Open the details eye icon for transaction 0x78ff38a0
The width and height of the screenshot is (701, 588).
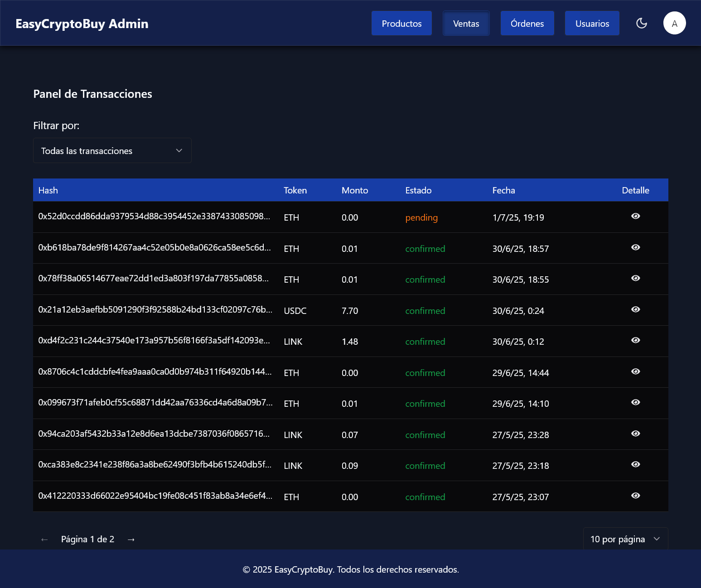(635, 278)
